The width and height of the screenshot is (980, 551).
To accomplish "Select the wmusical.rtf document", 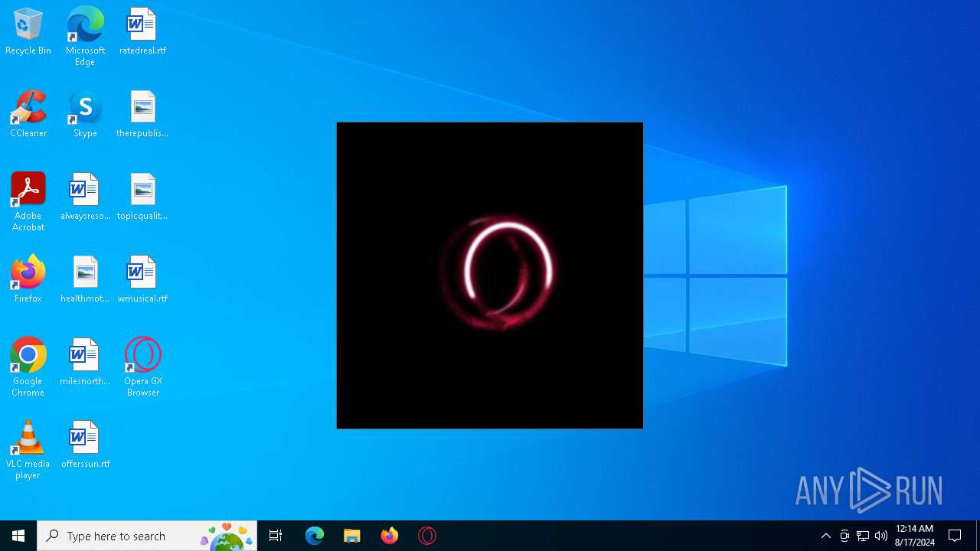I will click(x=142, y=280).
